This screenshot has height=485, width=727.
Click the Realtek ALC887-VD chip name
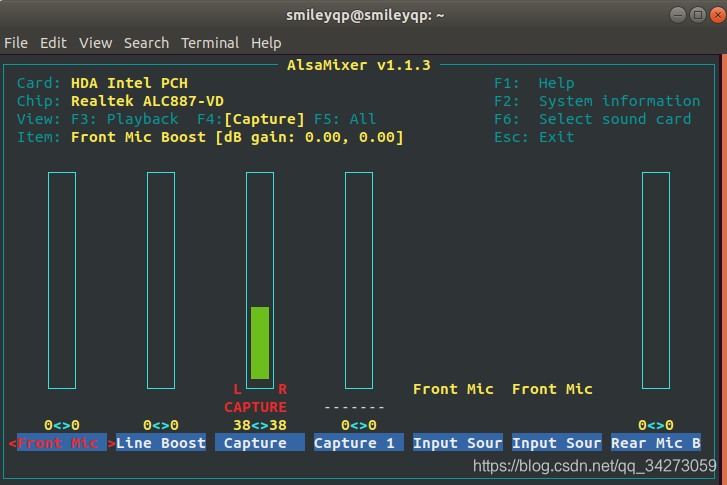tap(147, 101)
